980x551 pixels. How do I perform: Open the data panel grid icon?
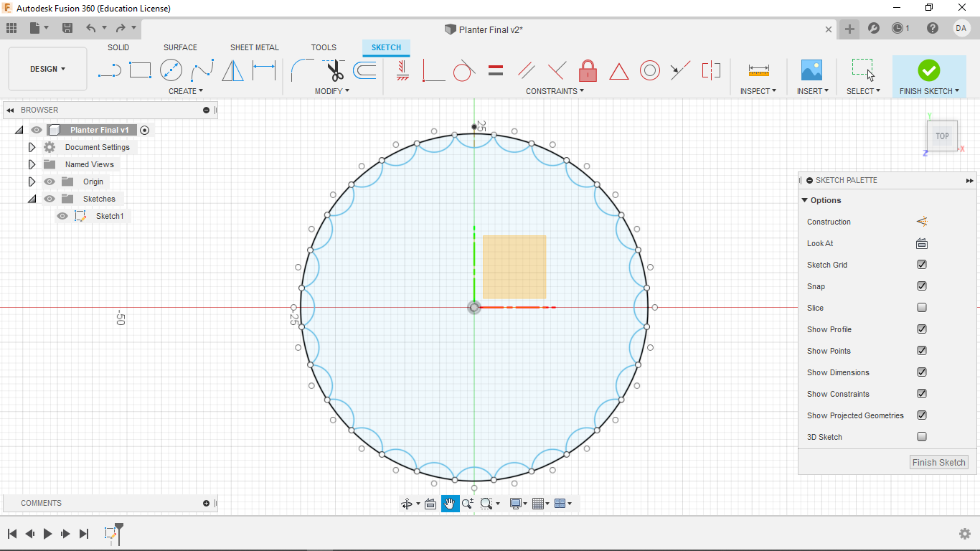pyautogui.click(x=11, y=28)
